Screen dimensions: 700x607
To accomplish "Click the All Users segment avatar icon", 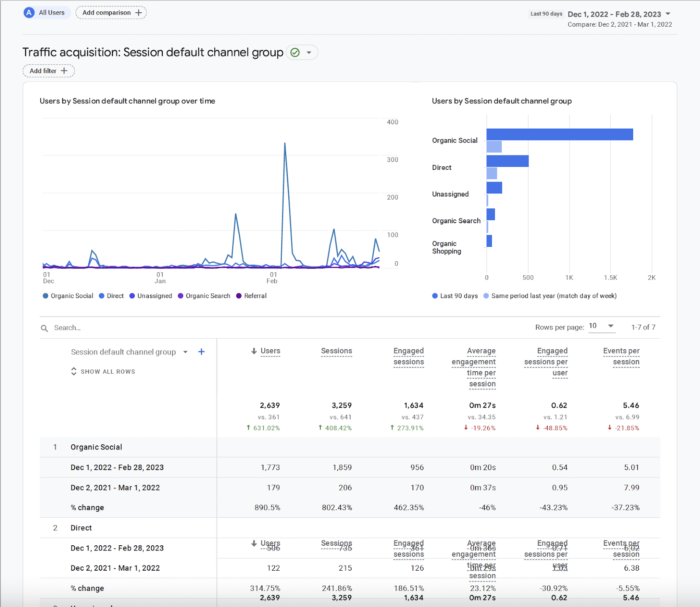I will tap(29, 13).
